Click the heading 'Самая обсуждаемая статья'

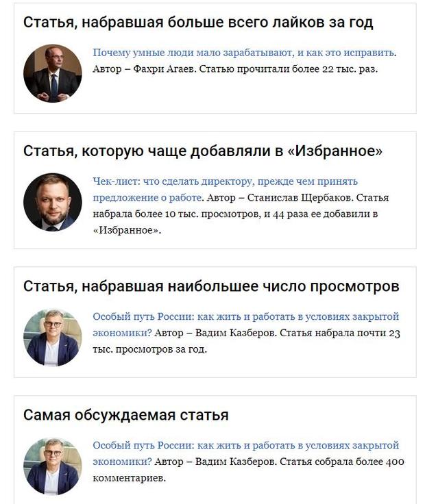pyautogui.click(x=126, y=415)
